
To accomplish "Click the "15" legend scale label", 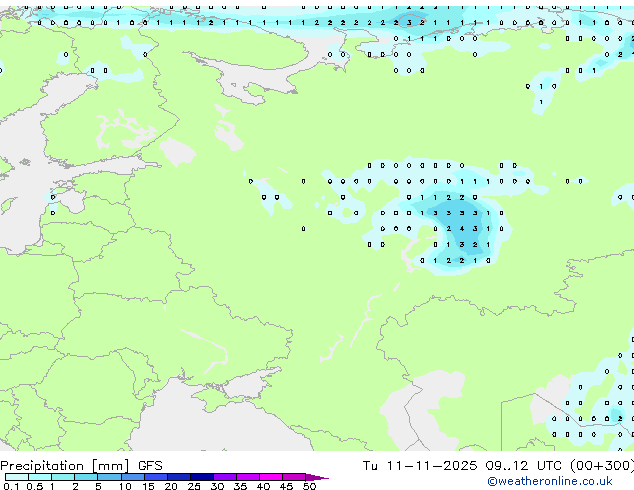I will [x=148, y=486].
